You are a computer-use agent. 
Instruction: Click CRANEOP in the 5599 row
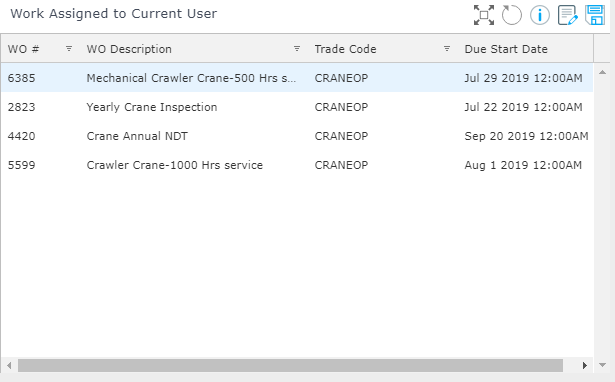[341, 165]
